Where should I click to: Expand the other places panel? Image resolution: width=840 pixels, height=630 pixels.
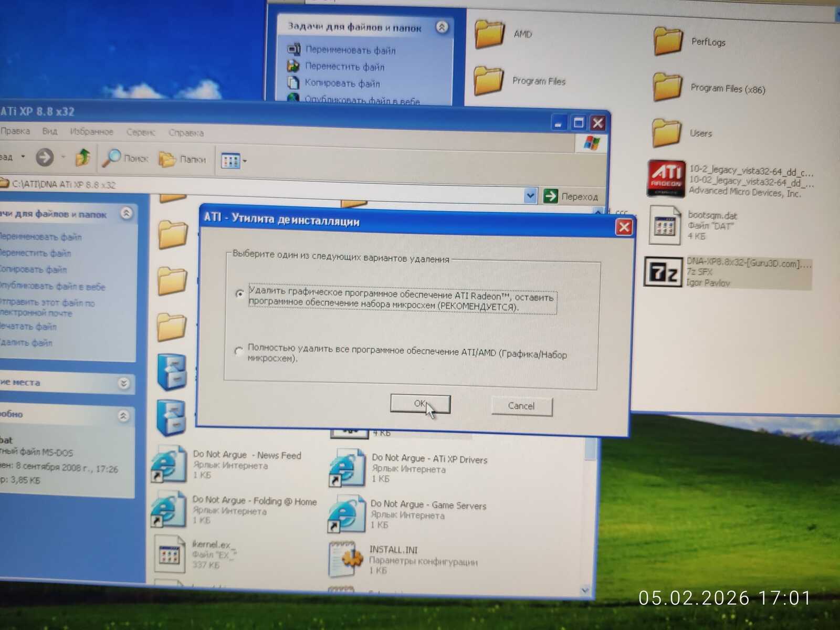click(x=124, y=383)
